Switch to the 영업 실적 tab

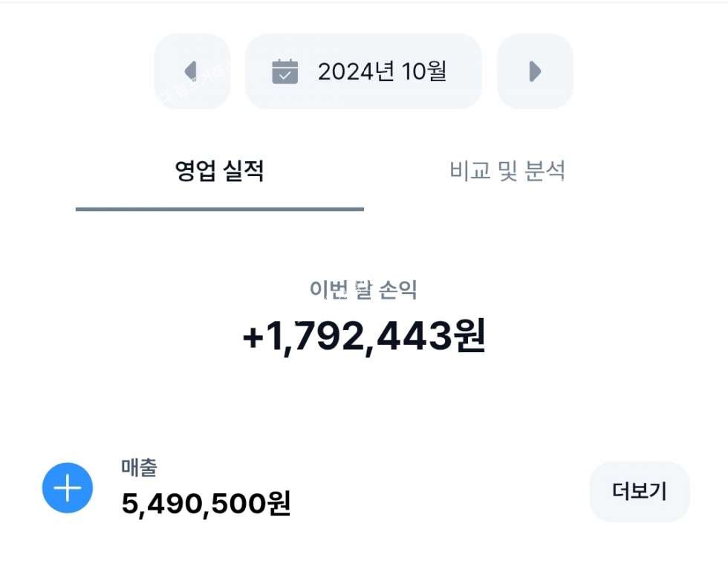coord(219,172)
